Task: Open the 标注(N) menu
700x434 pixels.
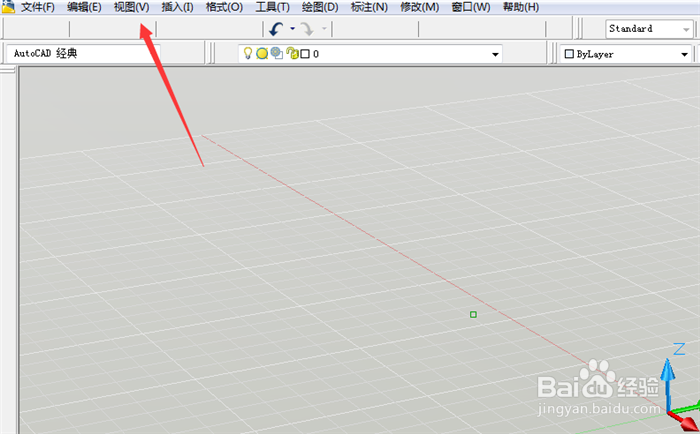Action: click(369, 7)
